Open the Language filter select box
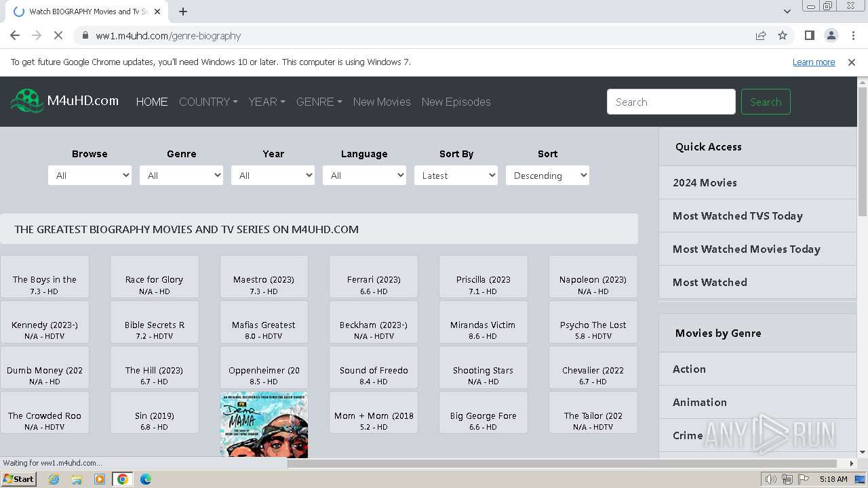Viewport: 868px width, 488px height. click(364, 176)
